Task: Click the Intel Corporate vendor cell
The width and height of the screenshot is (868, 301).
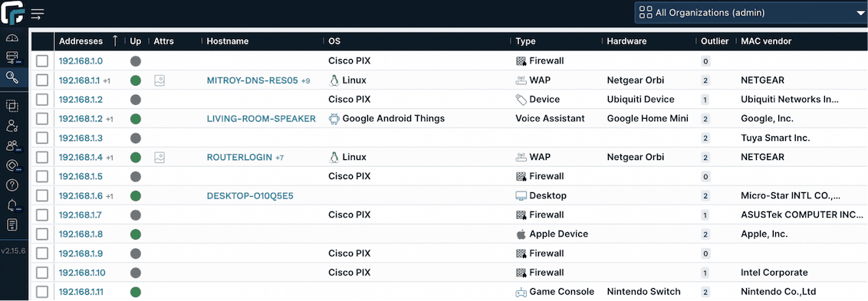Action: click(x=774, y=272)
